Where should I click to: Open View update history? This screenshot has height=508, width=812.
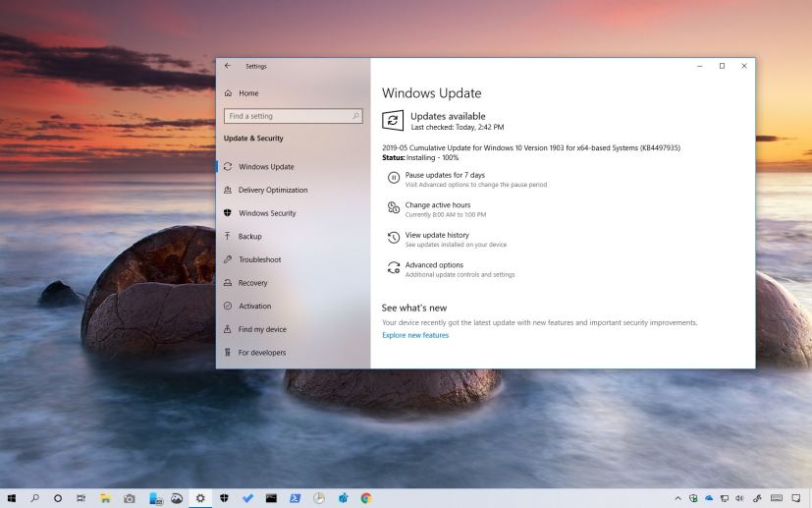[437, 236]
